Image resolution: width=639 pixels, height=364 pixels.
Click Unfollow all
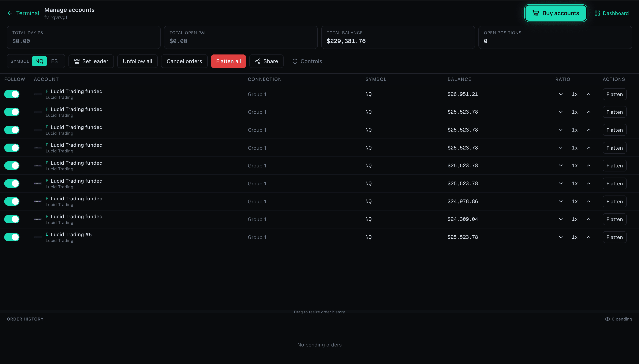[x=137, y=61]
